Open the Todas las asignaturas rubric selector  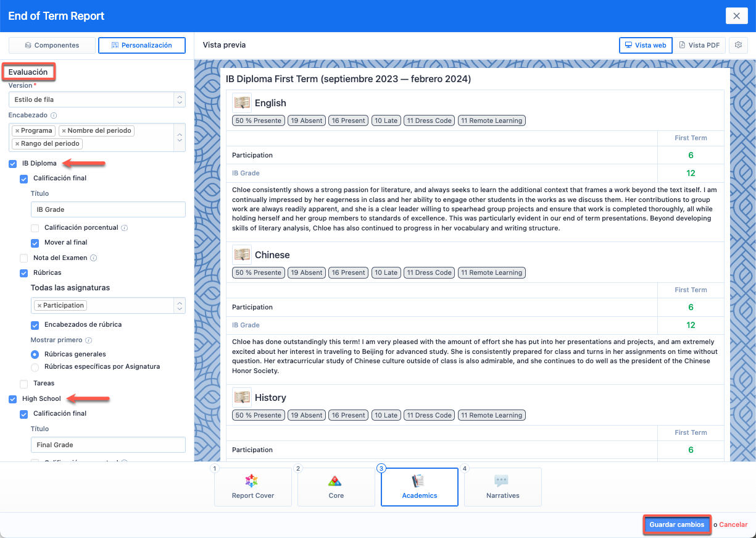107,306
